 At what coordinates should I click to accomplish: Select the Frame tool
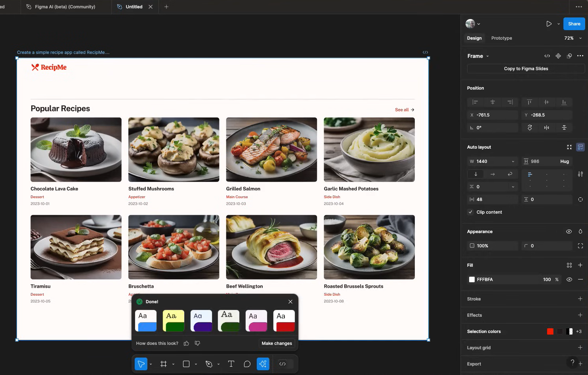pyautogui.click(x=163, y=364)
